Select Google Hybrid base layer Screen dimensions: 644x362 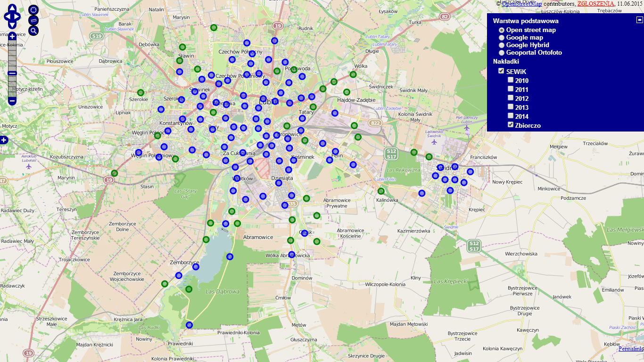click(502, 45)
